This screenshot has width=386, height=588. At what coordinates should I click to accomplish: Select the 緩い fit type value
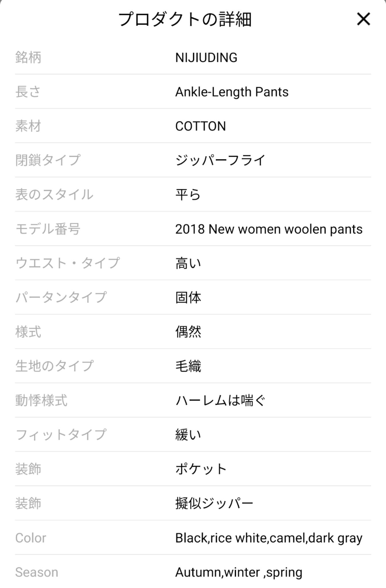(188, 435)
